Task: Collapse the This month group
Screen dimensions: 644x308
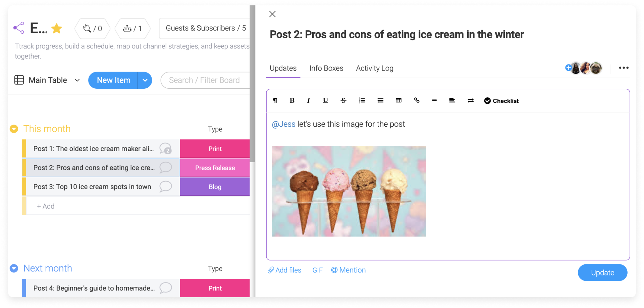Action: (14, 129)
